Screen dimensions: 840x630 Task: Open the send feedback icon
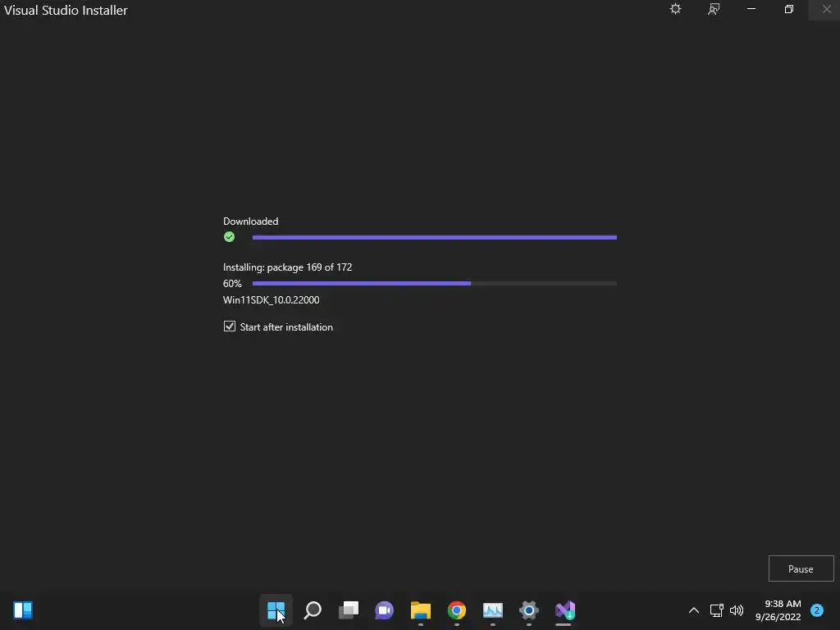pos(714,9)
